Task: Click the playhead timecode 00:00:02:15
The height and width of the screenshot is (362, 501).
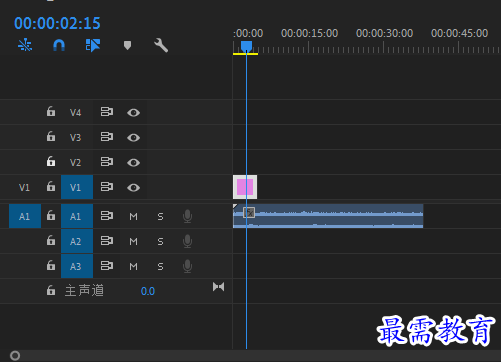Action: coord(57,23)
